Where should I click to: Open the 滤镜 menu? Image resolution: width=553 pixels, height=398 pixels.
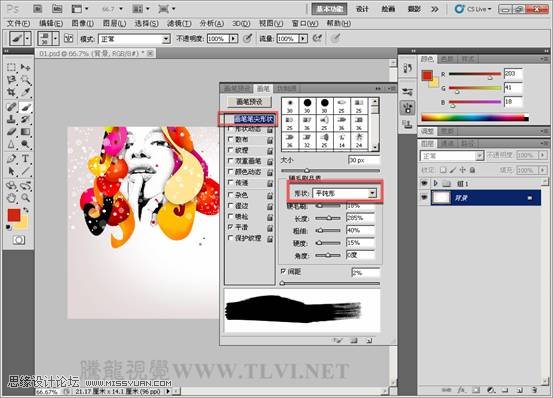179,23
